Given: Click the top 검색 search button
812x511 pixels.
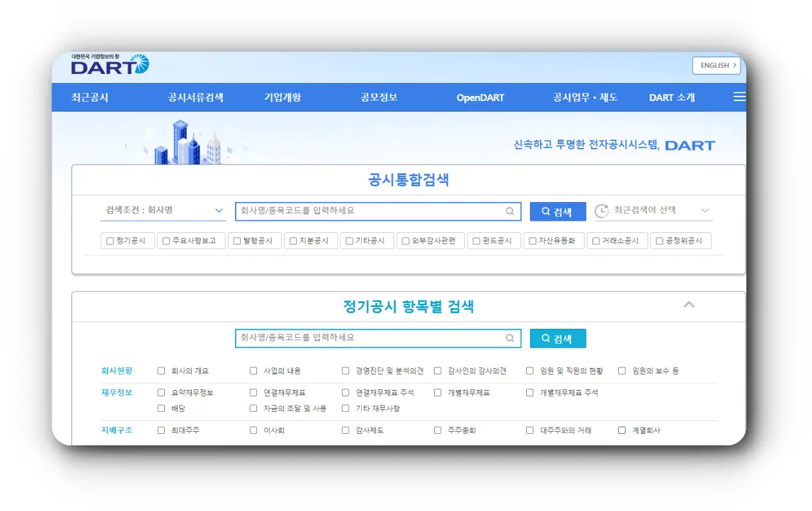Looking at the screenshot, I should [557, 211].
